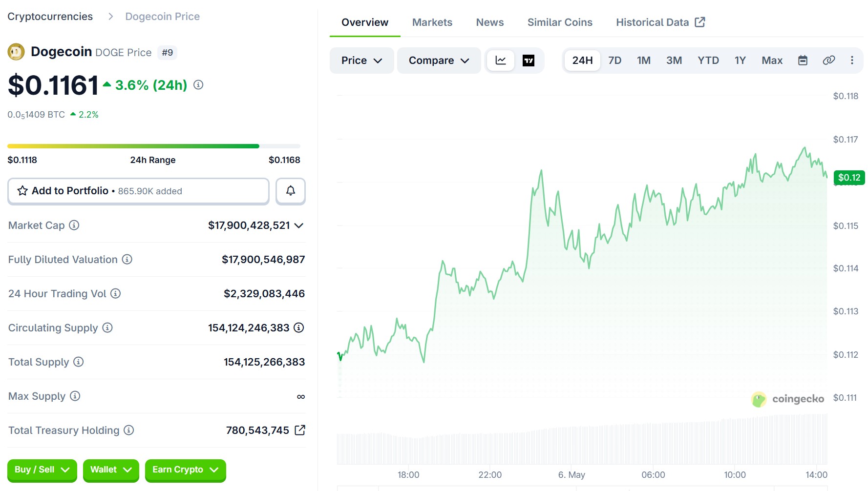Select the 1Y time range

point(741,61)
